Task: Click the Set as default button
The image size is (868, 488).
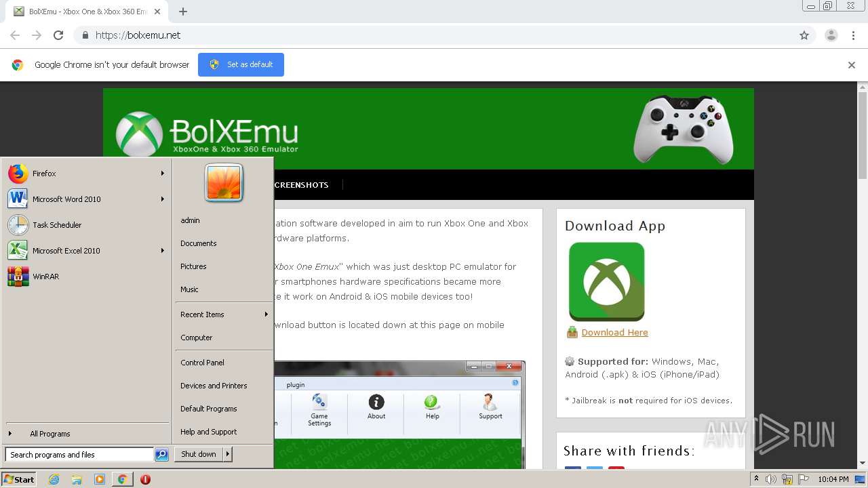Action: (241, 64)
